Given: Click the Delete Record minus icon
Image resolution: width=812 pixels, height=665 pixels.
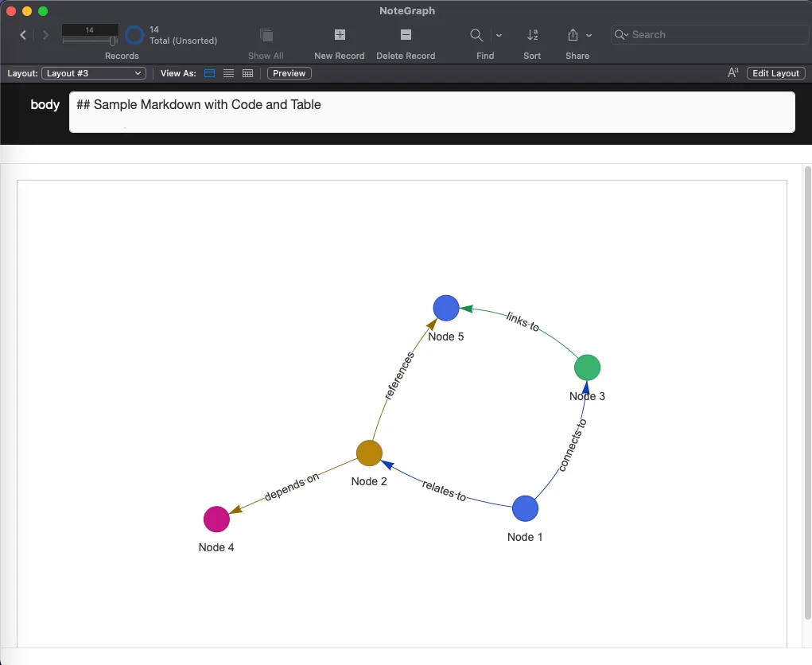Looking at the screenshot, I should [406, 35].
